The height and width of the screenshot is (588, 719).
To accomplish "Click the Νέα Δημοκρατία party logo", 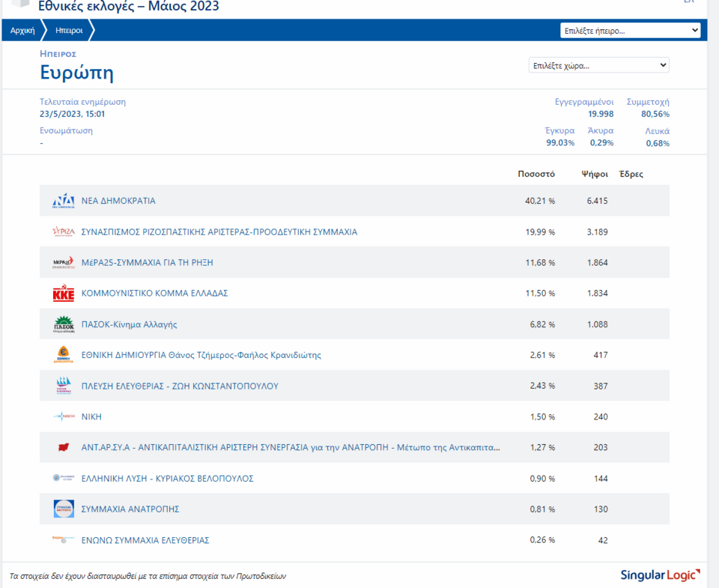I will 63,201.
